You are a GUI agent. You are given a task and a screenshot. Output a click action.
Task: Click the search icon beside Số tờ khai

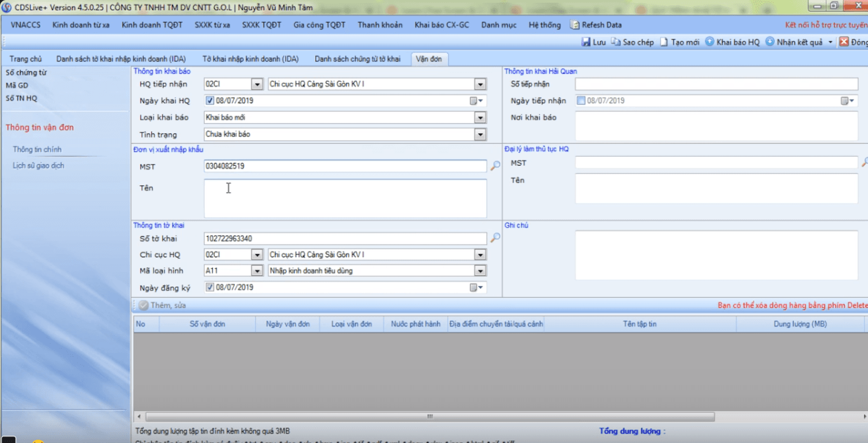495,238
